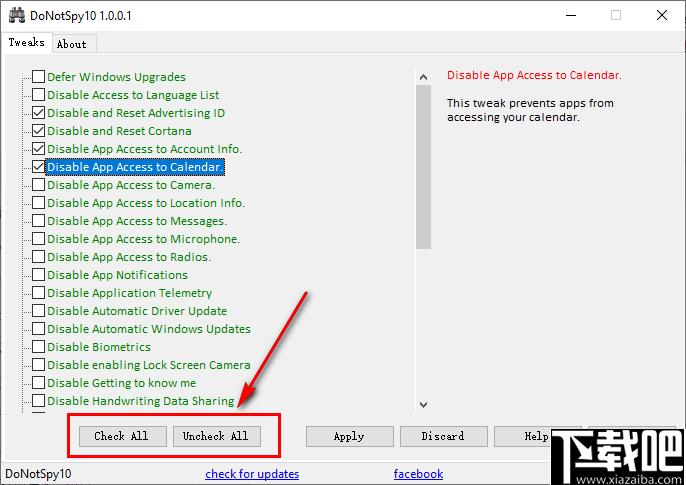Screen dimensions: 686x485
Task: Switch to the Tweaks tab
Action: point(27,42)
